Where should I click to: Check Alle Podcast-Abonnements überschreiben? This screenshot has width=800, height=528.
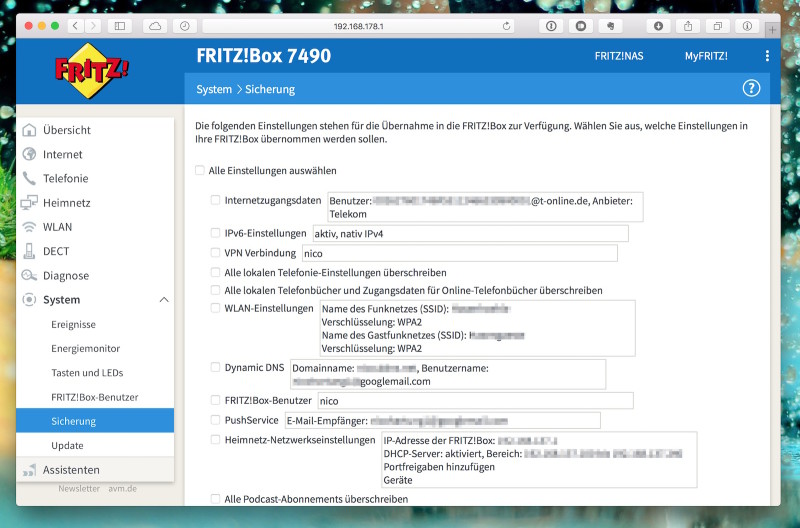pyautogui.click(x=216, y=498)
